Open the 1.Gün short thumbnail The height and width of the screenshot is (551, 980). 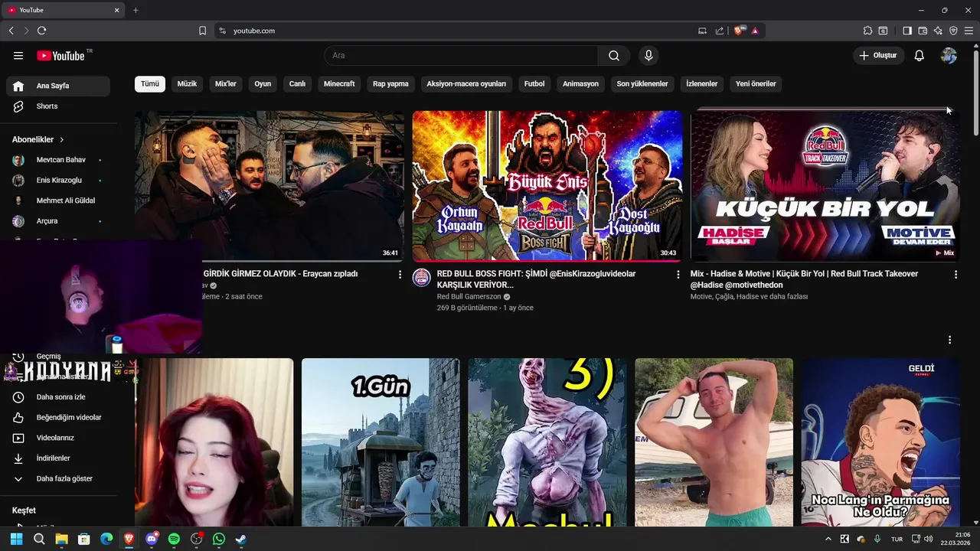click(381, 442)
